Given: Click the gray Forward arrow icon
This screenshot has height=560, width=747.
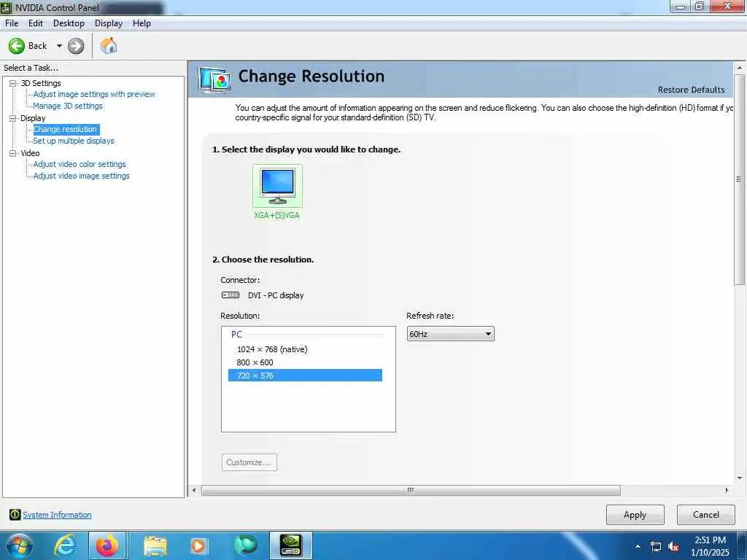Looking at the screenshot, I should point(76,46).
